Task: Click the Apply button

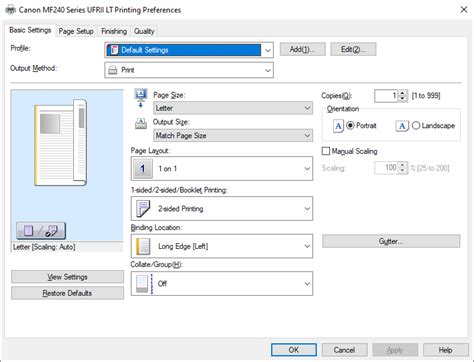Action: 395,350
